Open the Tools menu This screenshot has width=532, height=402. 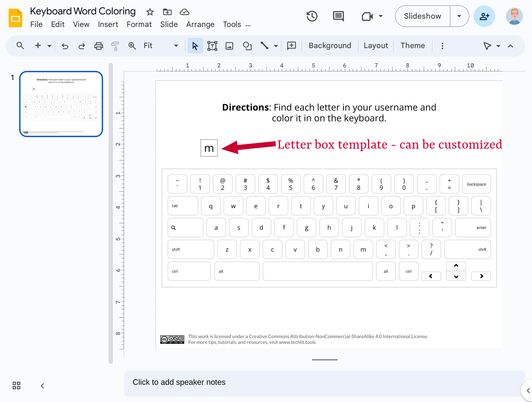click(232, 24)
